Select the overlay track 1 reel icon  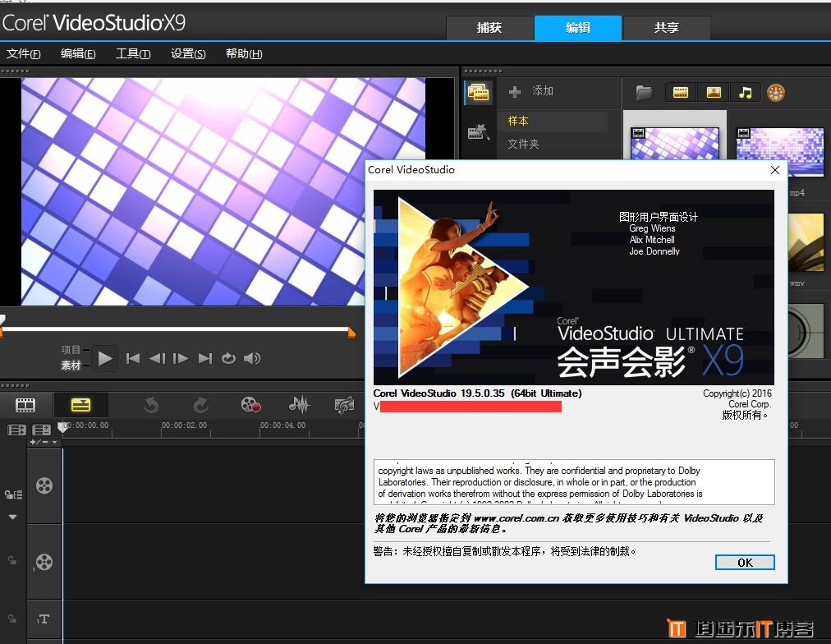44,562
